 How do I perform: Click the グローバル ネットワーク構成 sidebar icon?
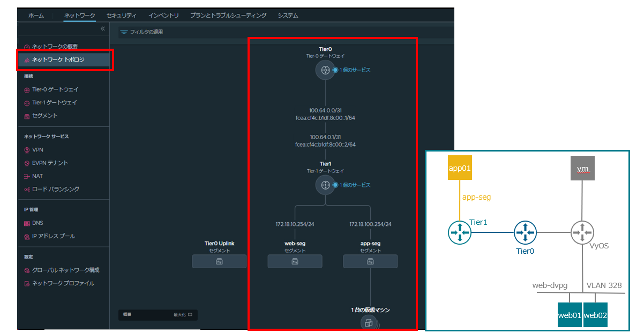click(x=27, y=271)
